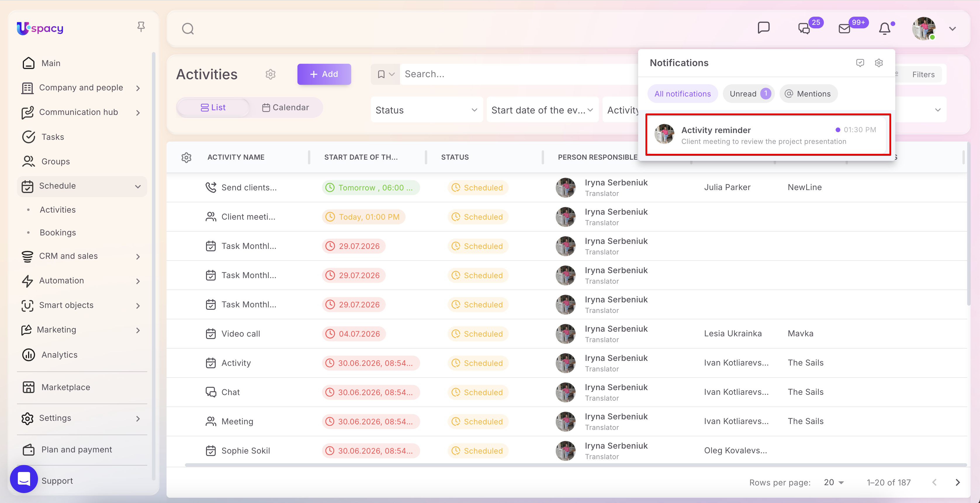Open the Send clients... activity
This screenshot has height=503, width=980.
249,188
